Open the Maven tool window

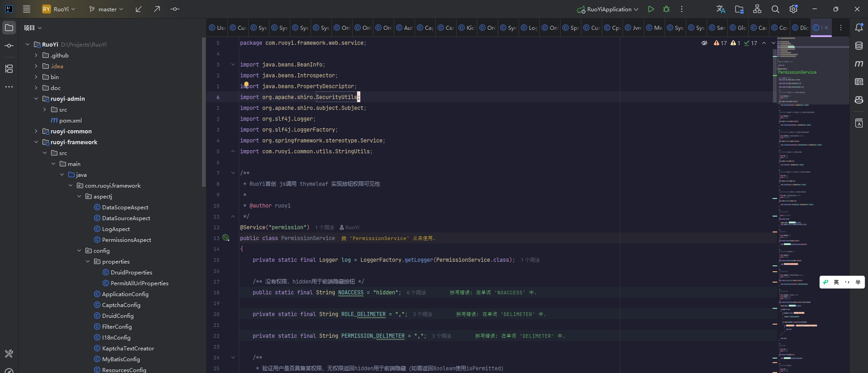coord(859,64)
